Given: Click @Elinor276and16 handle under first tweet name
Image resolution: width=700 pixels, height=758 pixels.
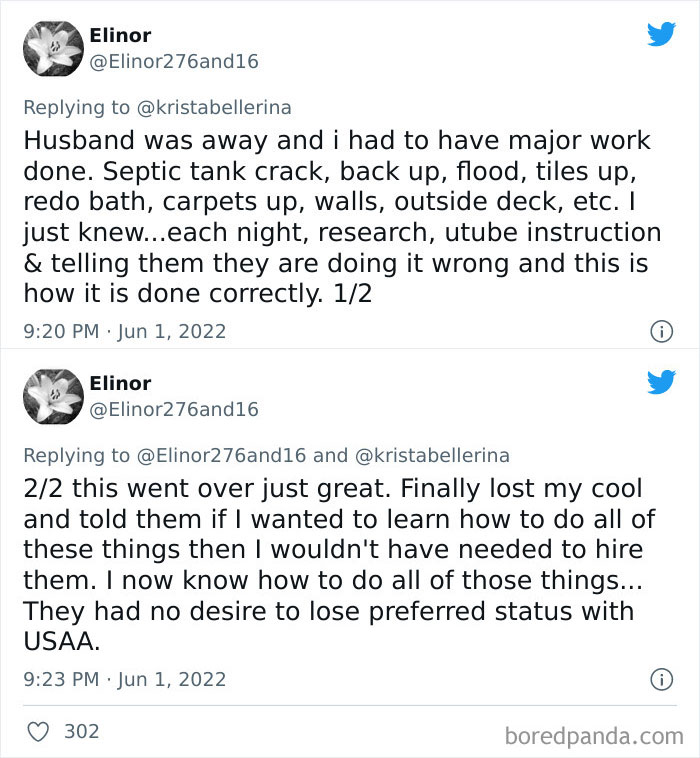Looking at the screenshot, I should [x=173, y=62].
